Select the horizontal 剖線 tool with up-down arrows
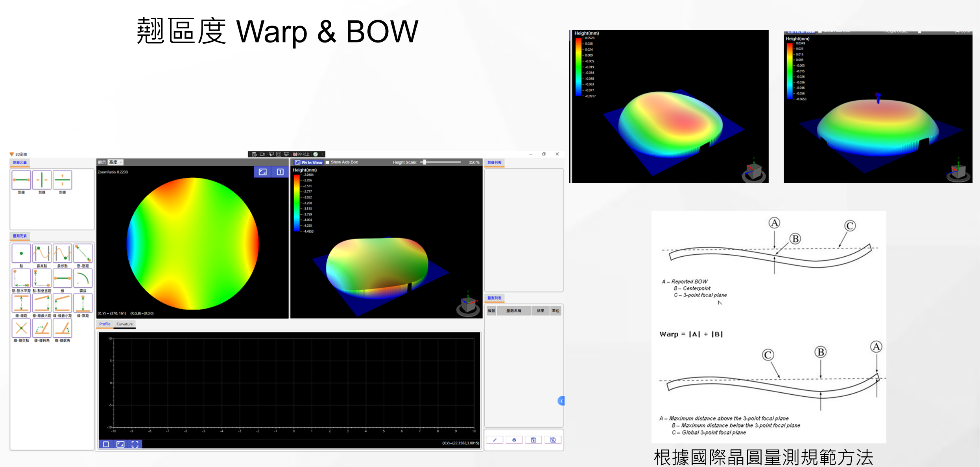 pos(62,180)
